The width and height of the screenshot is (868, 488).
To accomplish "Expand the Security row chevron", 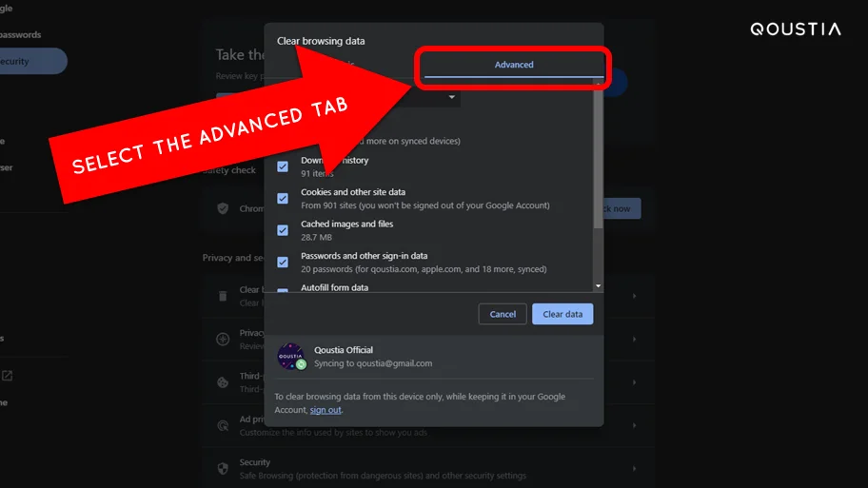I will 635,469.
